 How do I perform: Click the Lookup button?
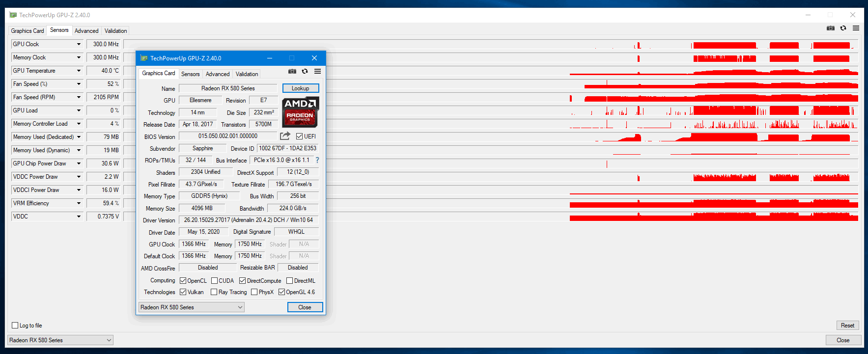tap(301, 88)
